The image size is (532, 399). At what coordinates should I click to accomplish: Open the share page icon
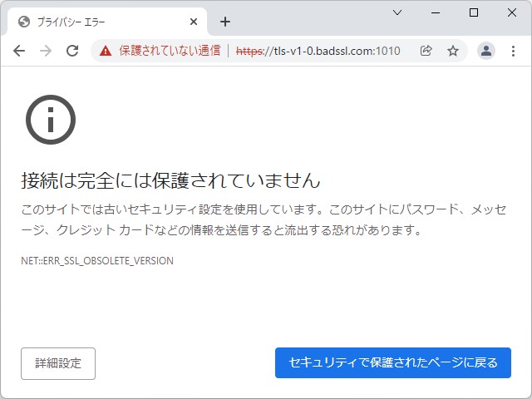pos(426,51)
